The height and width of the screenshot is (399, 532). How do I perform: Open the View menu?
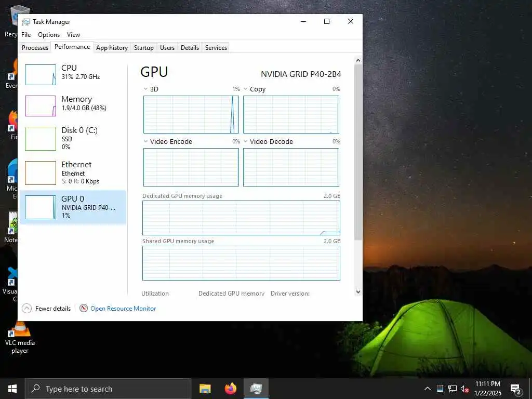click(73, 35)
